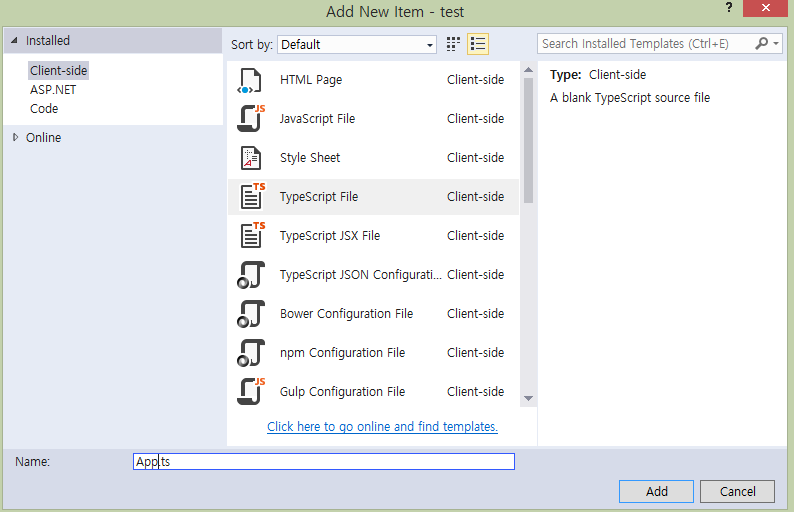Click the HTML Page template icon

250,80
